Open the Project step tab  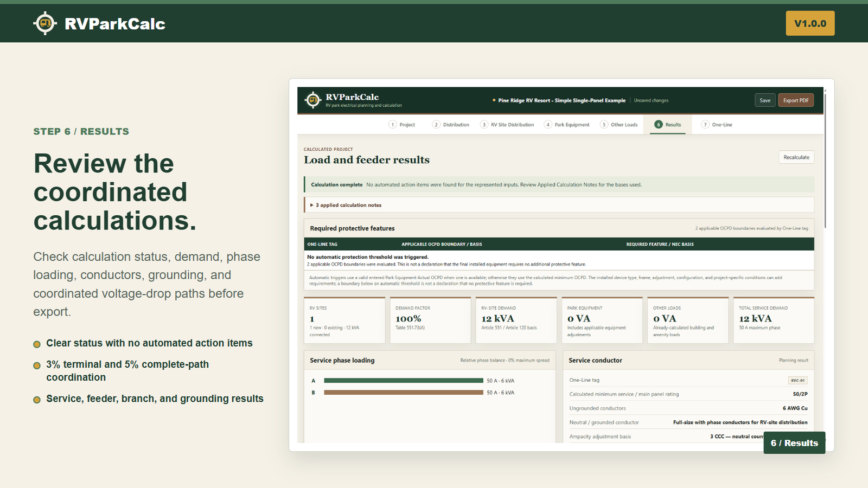click(402, 125)
